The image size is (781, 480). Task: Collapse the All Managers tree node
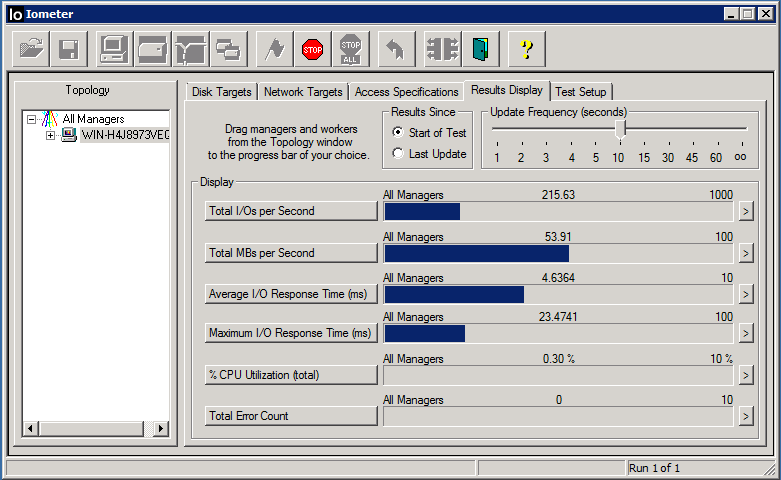[32, 119]
